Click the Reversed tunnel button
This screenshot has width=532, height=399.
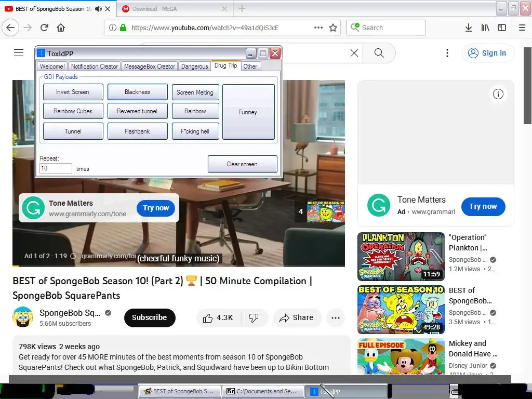pyautogui.click(x=137, y=111)
